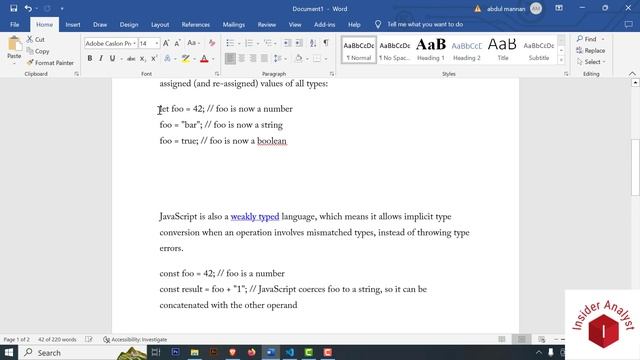Switch to Web Layout view
The height and width of the screenshot is (360, 640).
542,339
